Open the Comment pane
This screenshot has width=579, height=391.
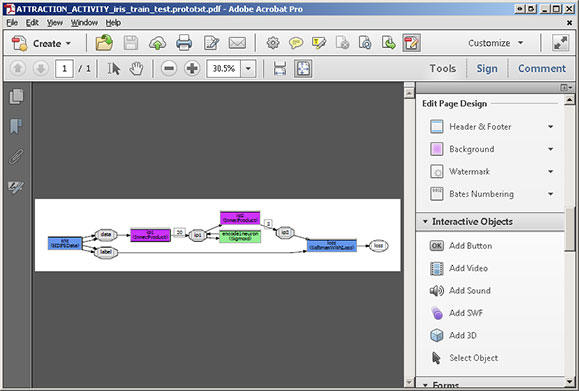(542, 69)
